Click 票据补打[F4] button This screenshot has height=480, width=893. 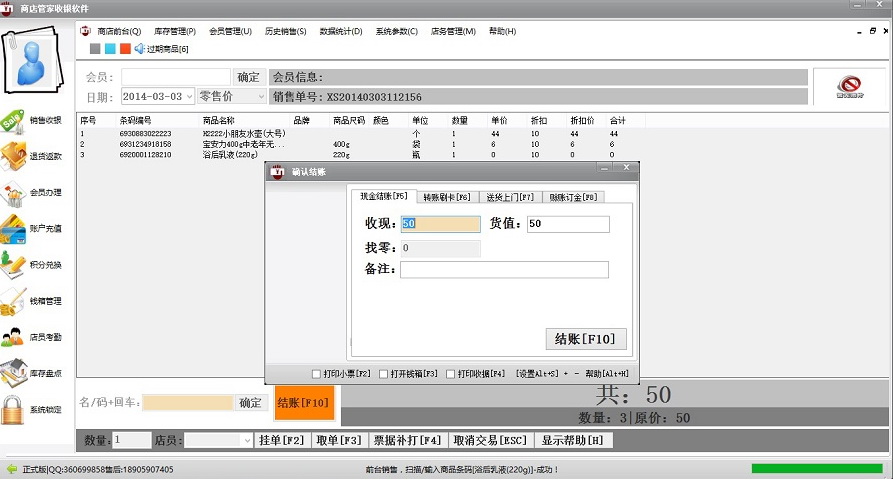[x=407, y=441]
